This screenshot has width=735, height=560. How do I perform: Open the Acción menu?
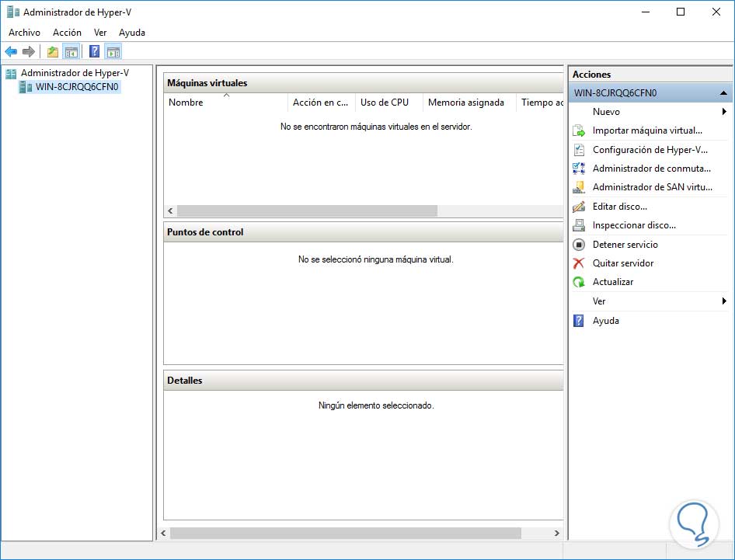67,33
